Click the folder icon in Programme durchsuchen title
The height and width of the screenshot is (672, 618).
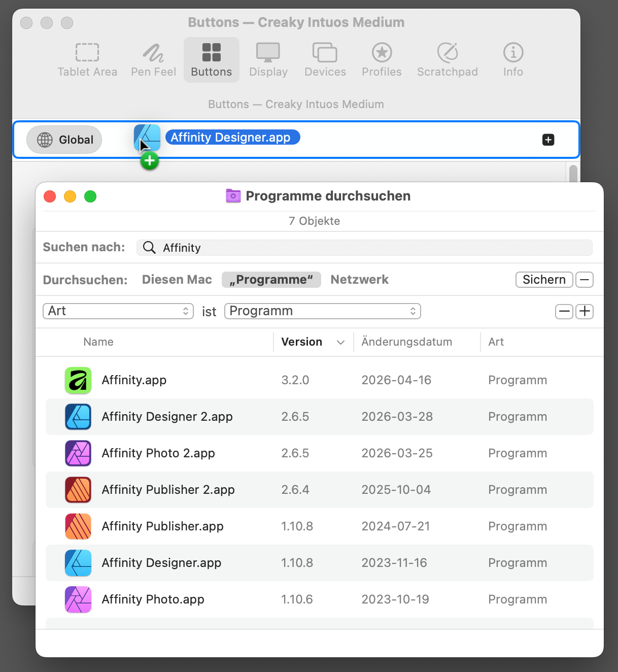(x=233, y=196)
